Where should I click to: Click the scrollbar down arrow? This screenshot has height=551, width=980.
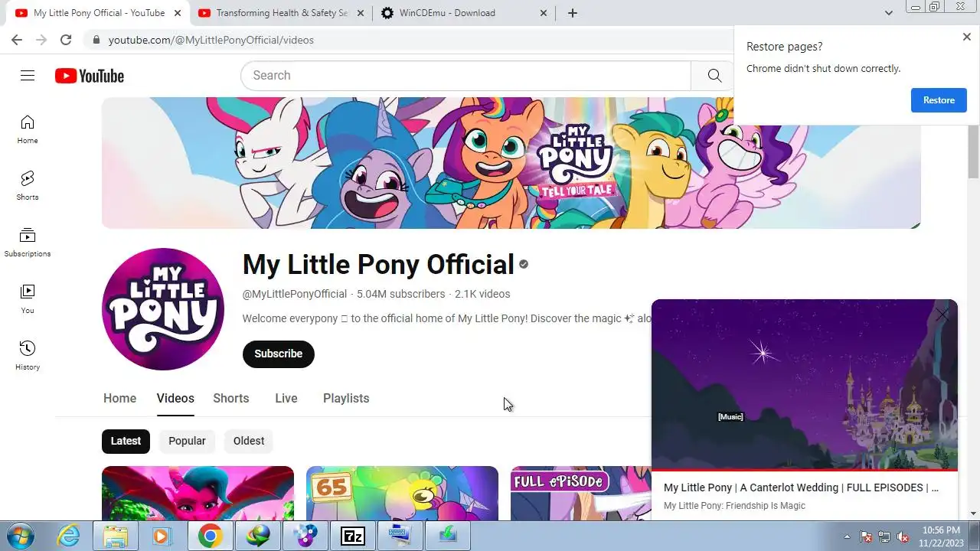pos(973,514)
